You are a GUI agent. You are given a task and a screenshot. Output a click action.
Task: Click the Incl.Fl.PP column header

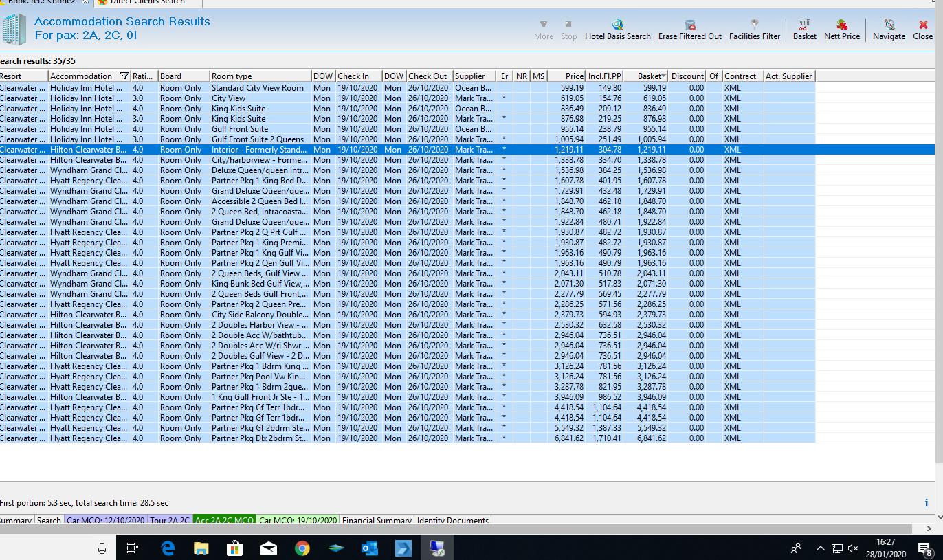604,76
